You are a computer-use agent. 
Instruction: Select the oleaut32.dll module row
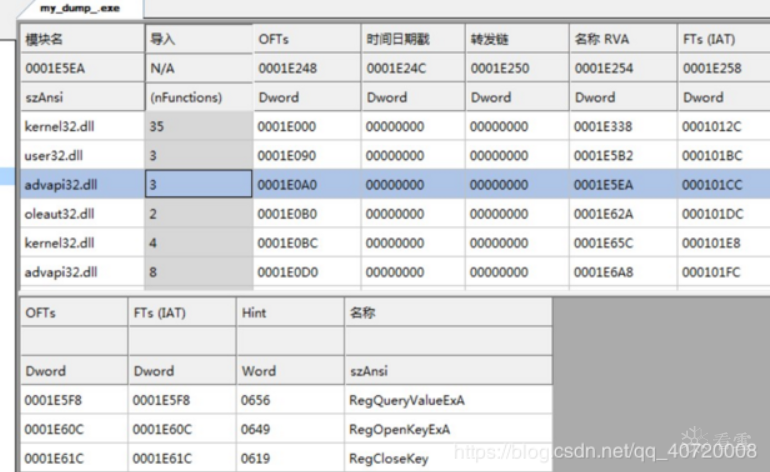[x=395, y=214]
